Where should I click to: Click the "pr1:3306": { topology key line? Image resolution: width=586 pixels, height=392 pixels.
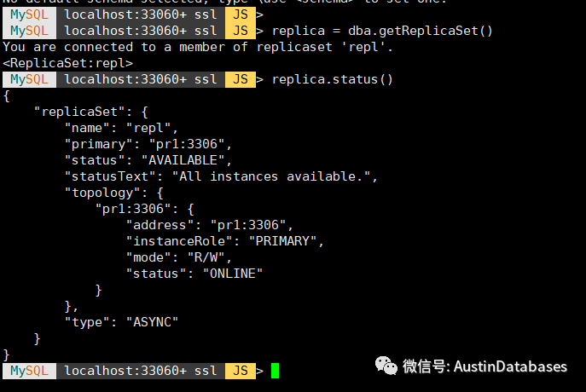point(145,209)
